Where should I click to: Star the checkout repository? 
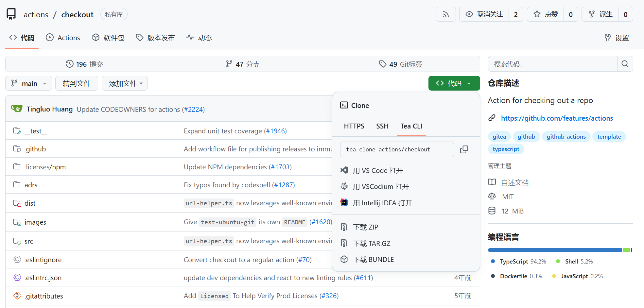click(546, 14)
